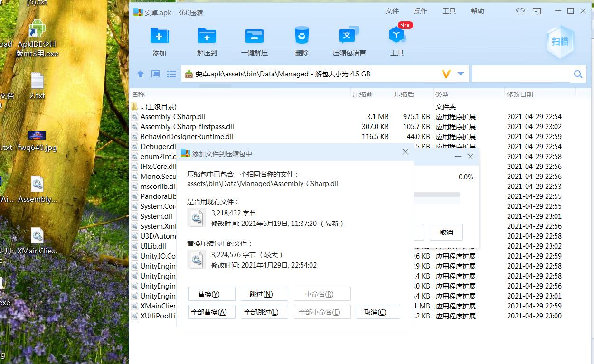The height and width of the screenshot is (364, 594).
Task: Open the 文件 menu
Action: pyautogui.click(x=392, y=11)
